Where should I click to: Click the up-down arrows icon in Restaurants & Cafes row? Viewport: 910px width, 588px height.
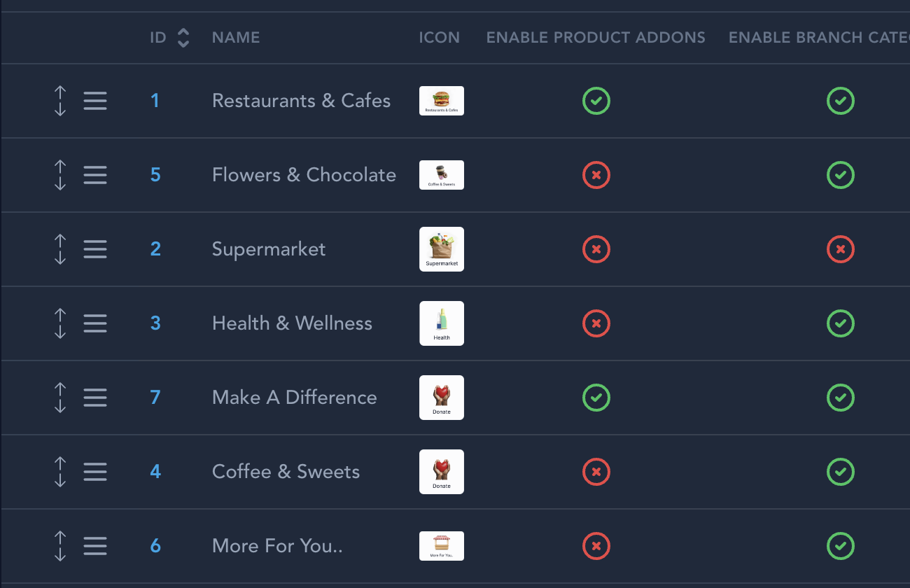pos(60,101)
